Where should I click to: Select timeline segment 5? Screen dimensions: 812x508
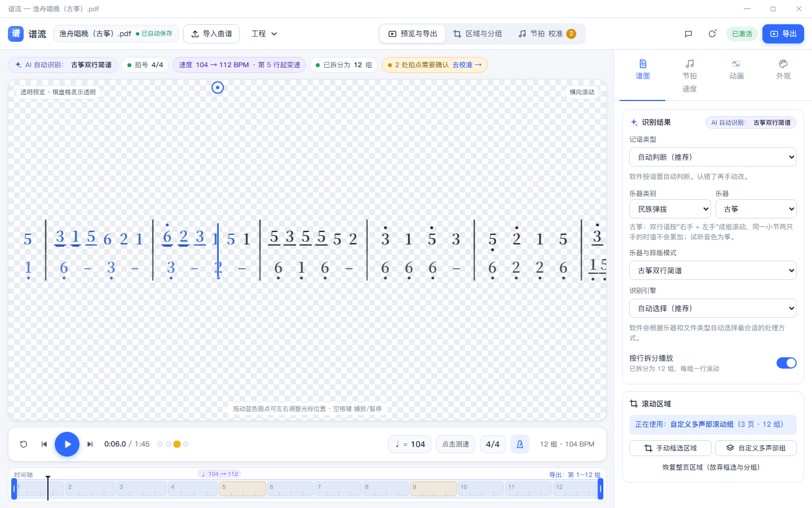(x=242, y=489)
